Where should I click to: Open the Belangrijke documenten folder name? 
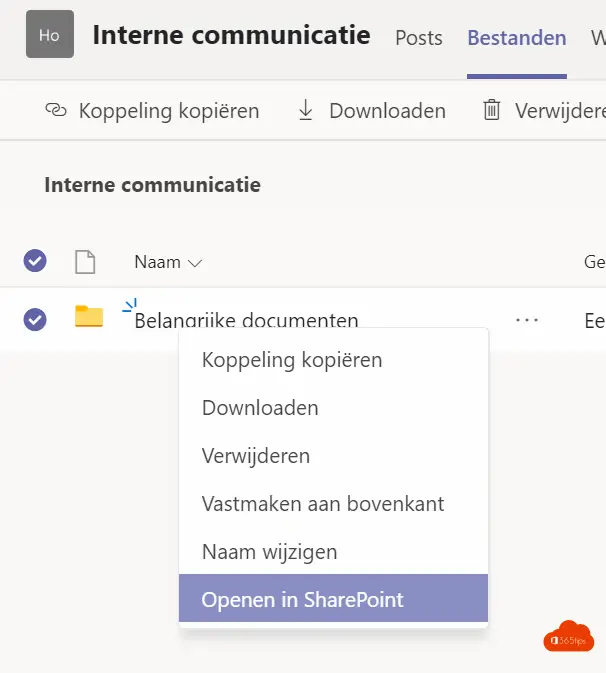click(x=246, y=320)
